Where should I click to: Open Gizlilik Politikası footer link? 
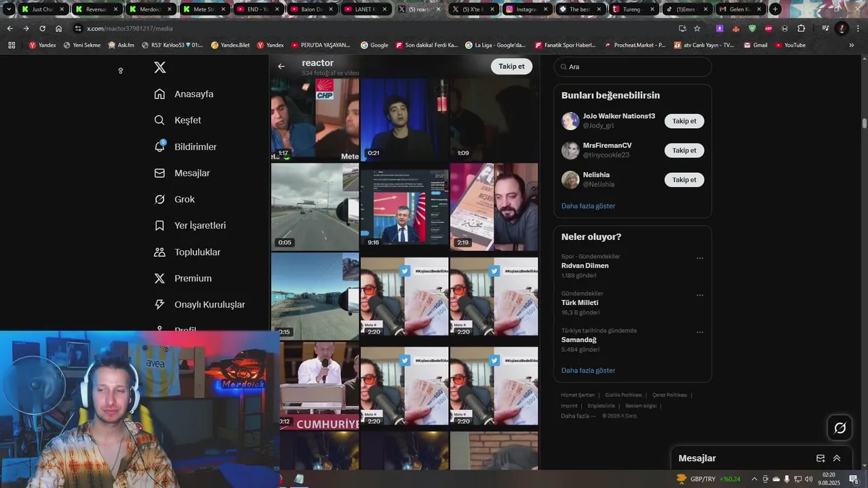click(x=623, y=395)
